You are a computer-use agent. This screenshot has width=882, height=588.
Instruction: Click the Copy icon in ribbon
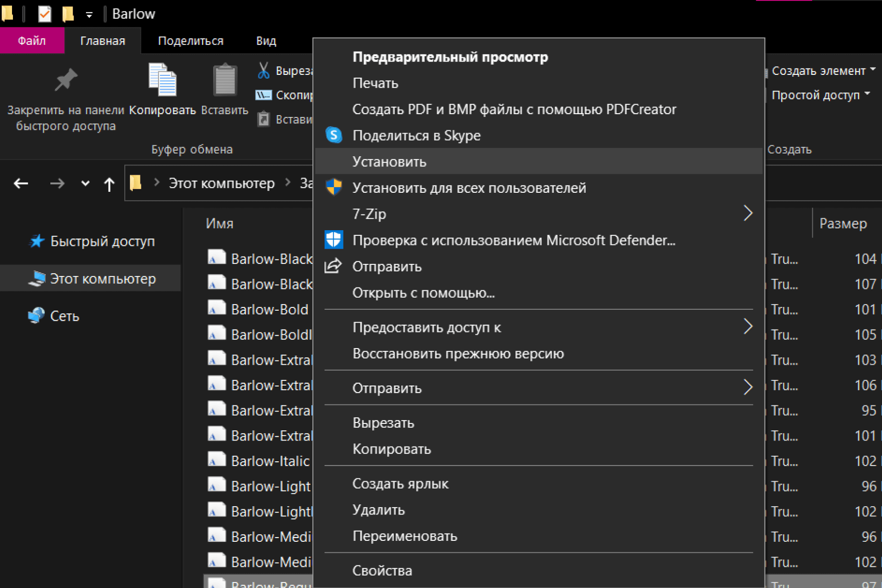click(x=162, y=80)
